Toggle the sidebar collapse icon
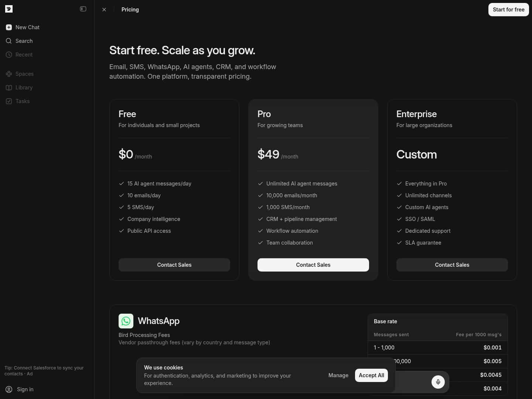Screen dimensions: 532x399 (x=83, y=9)
